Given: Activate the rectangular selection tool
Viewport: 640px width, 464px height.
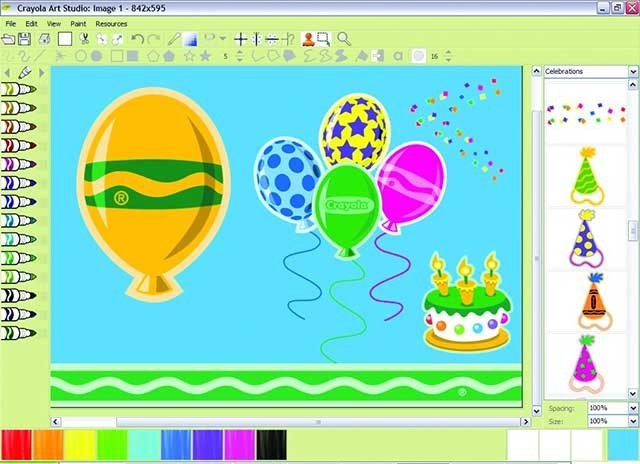Looking at the screenshot, I should pyautogui.click(x=324, y=39).
